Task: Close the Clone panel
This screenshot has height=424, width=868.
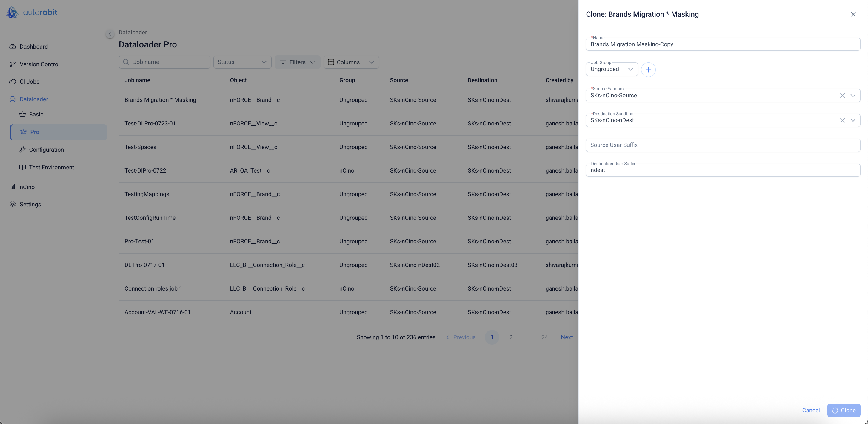Action: (853, 14)
